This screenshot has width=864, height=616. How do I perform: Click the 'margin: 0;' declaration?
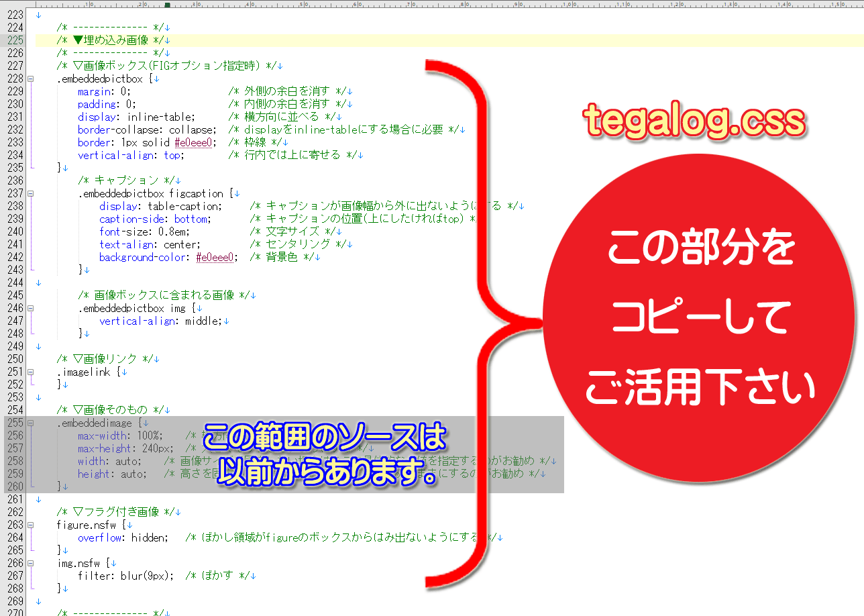[x=104, y=92]
